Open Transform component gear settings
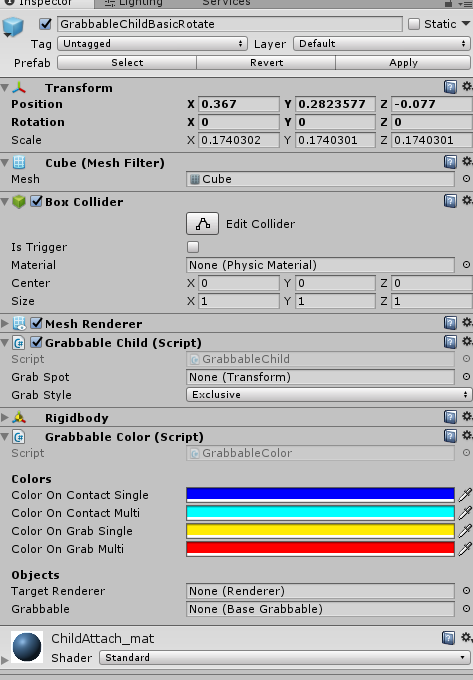The image size is (473, 680). click(x=466, y=87)
